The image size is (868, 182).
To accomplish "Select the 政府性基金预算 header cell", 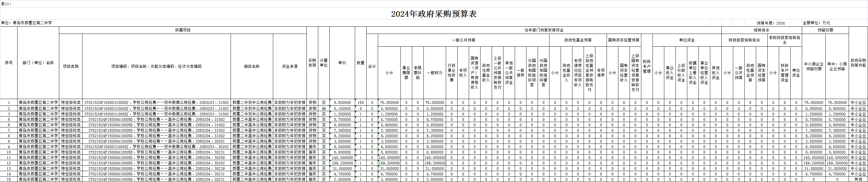I will [578, 40].
